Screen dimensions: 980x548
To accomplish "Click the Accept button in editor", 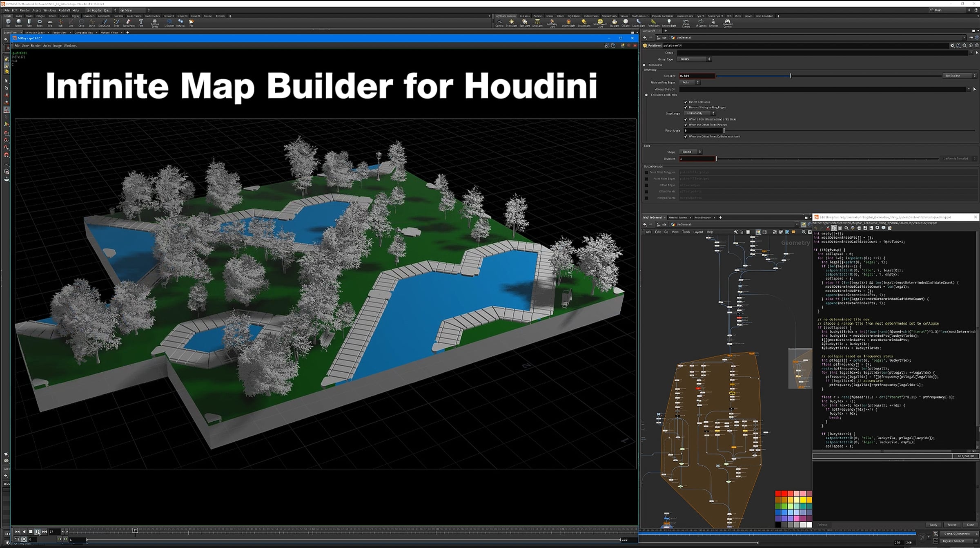I will 952,525.
